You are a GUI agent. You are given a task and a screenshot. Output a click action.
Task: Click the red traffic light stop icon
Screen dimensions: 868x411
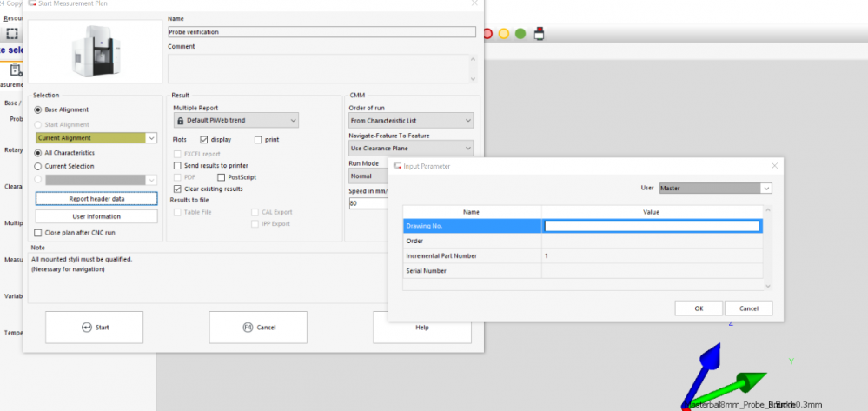[x=487, y=34]
